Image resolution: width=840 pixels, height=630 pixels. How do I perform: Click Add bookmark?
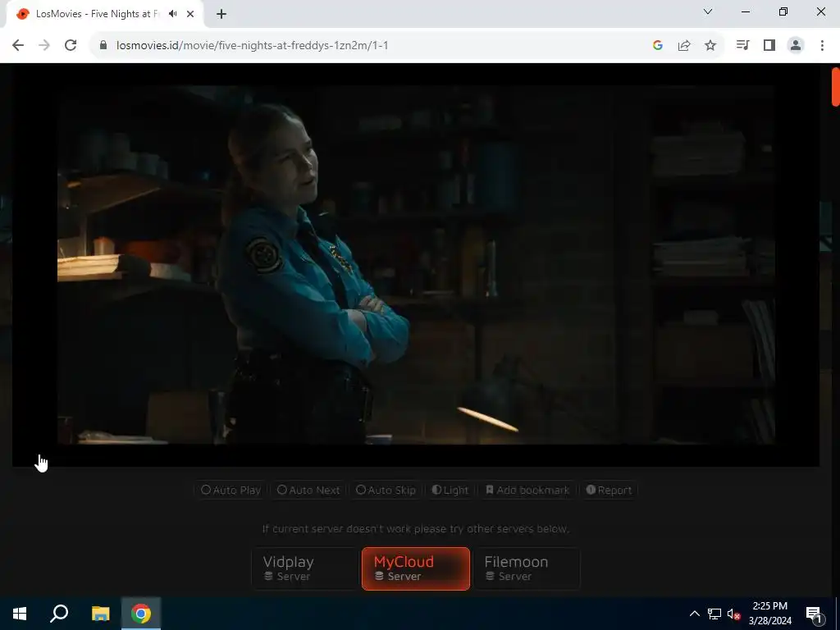coord(527,491)
